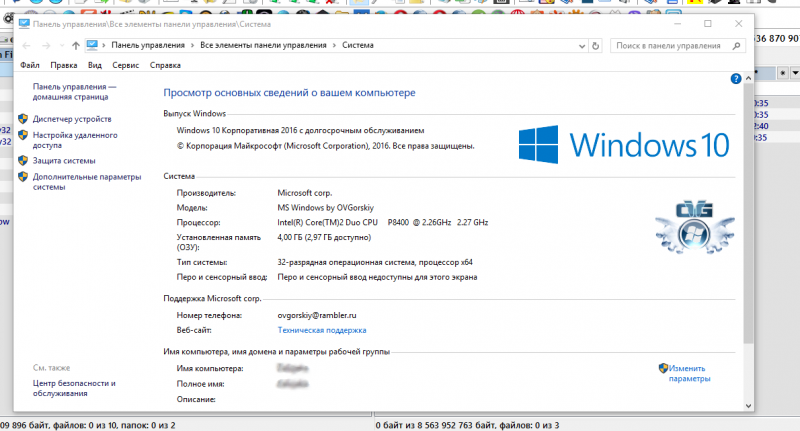The height and width of the screenshot is (431, 800).
Task: Click the shield icon beside Диспетчер устройств
Action: 23,119
